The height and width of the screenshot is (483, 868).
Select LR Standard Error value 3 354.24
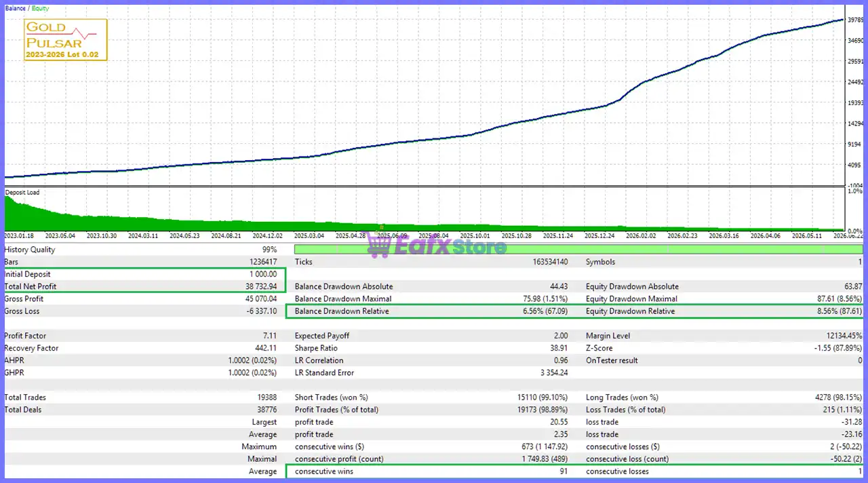tap(553, 372)
